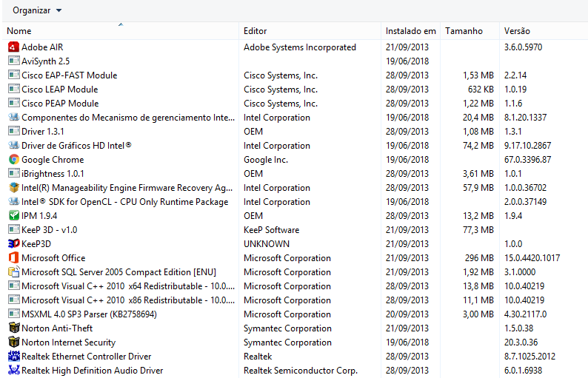Click the Cisco LEAP Module icon
The width and height of the screenshot is (588, 378).
pos(13,90)
